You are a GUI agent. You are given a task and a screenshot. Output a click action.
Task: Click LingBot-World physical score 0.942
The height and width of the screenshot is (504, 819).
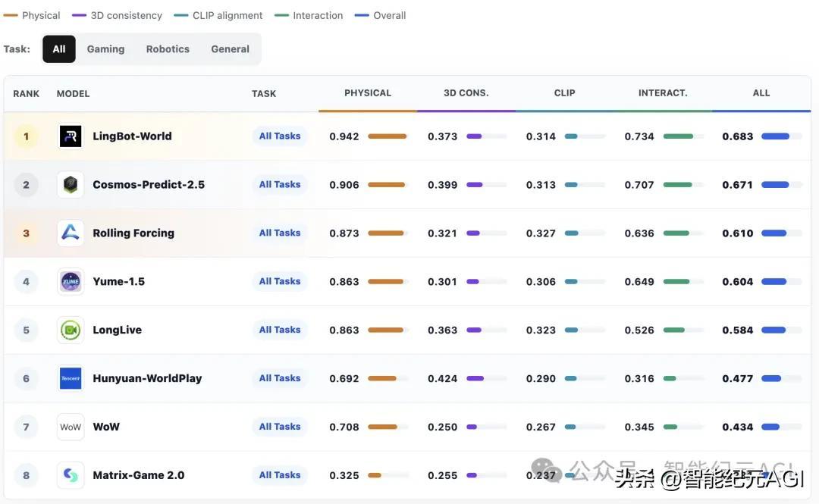click(344, 137)
